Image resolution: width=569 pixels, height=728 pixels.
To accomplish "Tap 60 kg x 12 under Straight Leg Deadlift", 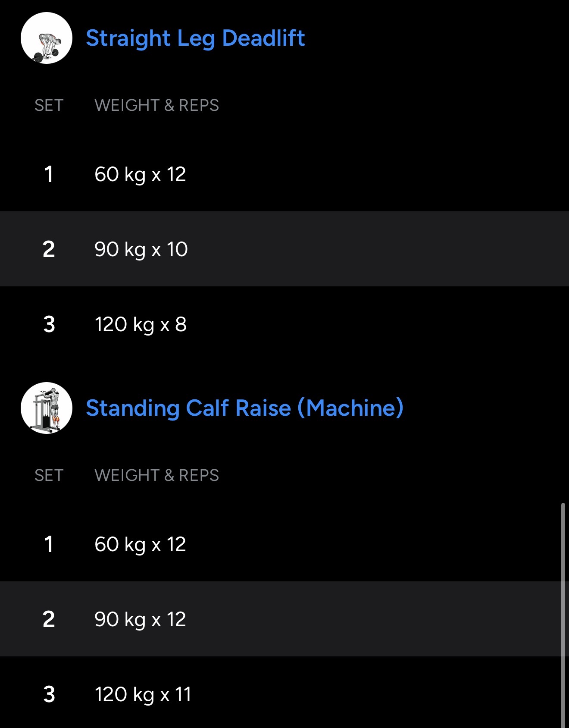I will (x=140, y=175).
